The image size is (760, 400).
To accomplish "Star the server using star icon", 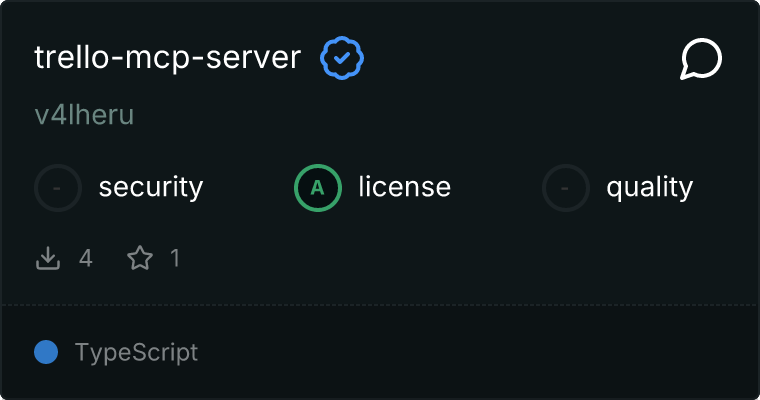I will click(x=140, y=259).
